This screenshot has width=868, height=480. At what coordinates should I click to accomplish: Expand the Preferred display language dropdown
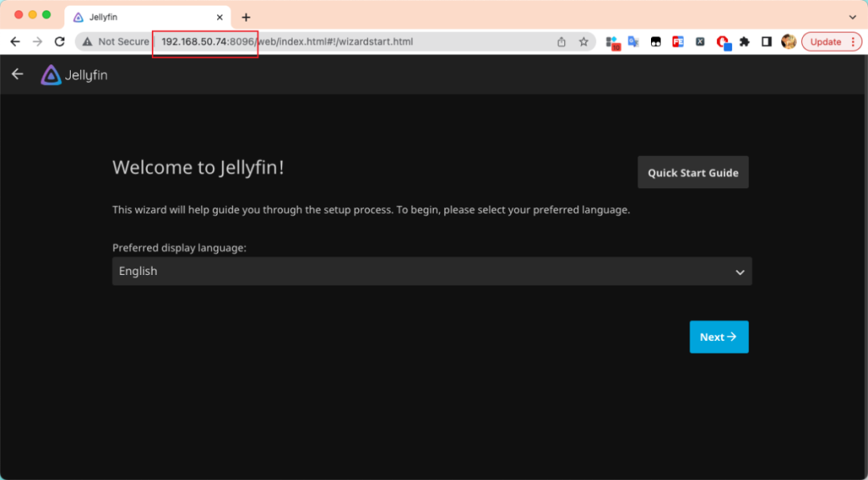[x=432, y=271]
